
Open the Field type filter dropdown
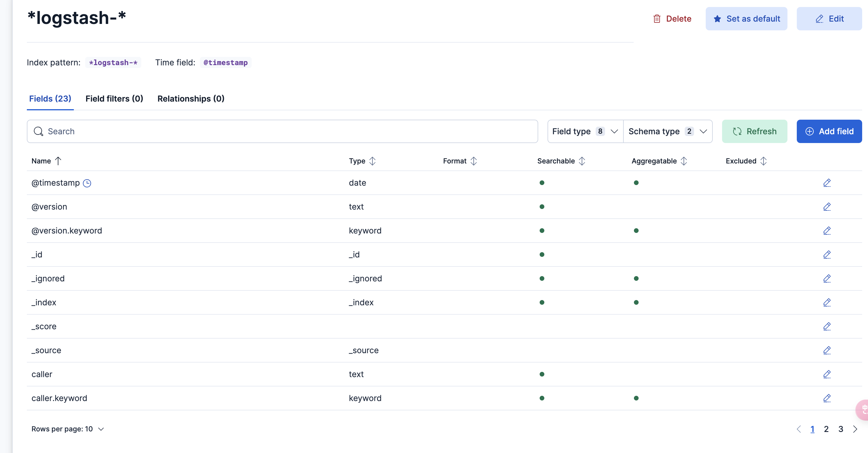coord(585,131)
